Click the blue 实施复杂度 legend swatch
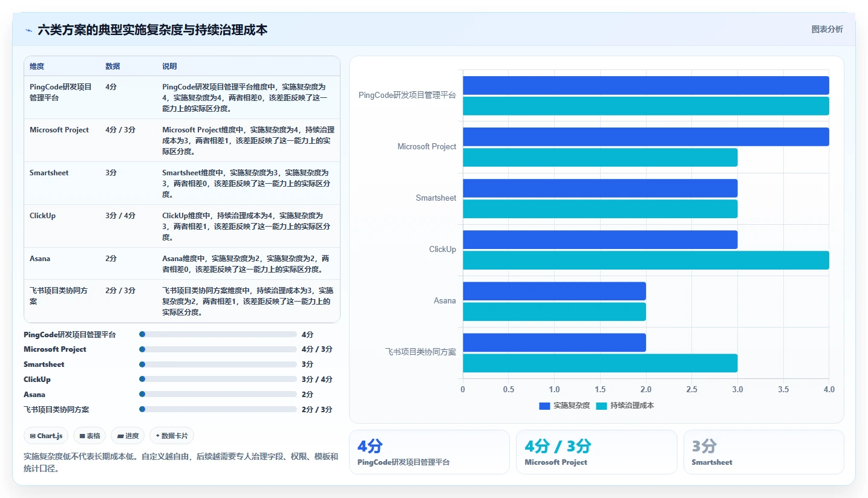Viewport: 868px width, 498px height. click(544, 406)
